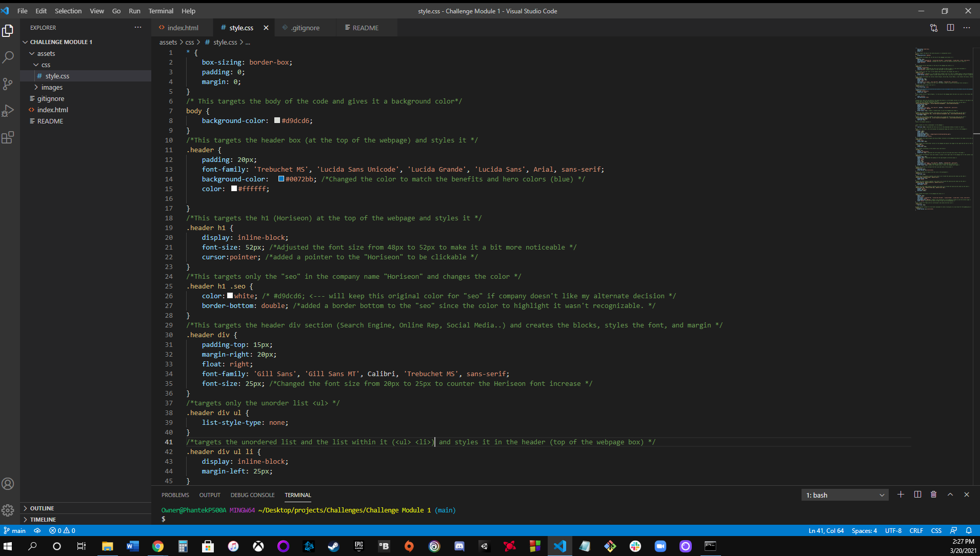Open the Manage settings gear
This screenshot has width=980, height=556.
(x=8, y=510)
